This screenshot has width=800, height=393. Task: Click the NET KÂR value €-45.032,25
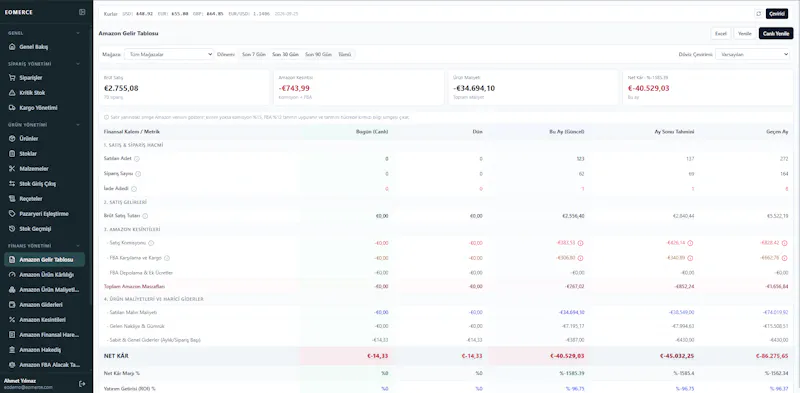(677, 356)
